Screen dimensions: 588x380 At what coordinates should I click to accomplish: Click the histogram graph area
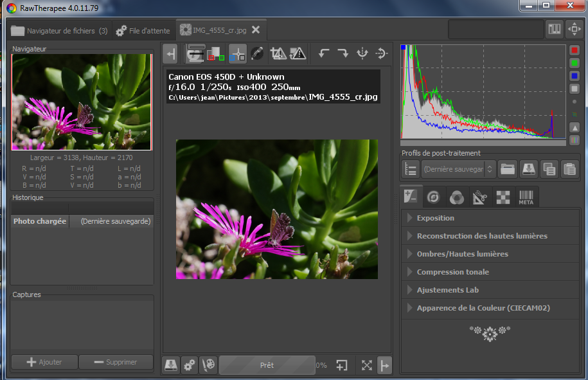(483, 91)
